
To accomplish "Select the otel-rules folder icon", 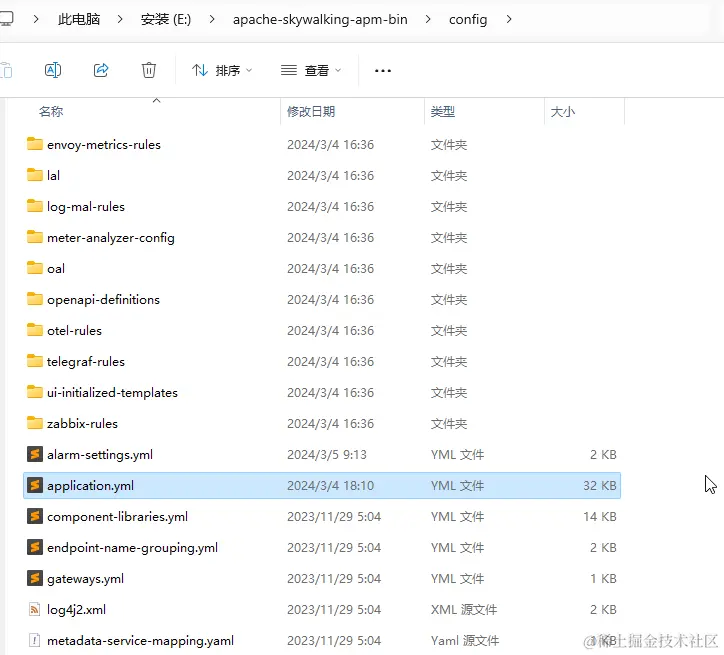I will 35,330.
